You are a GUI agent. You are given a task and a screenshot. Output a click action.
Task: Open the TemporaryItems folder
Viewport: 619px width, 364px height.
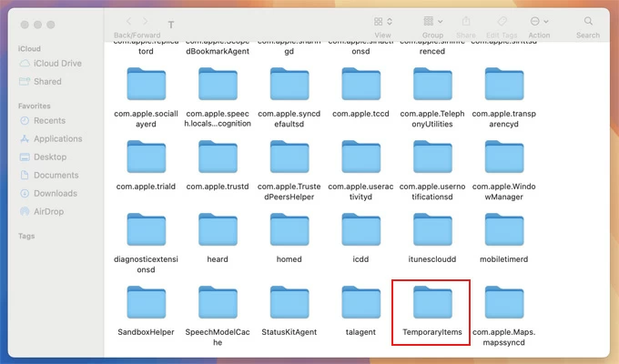[x=431, y=304]
